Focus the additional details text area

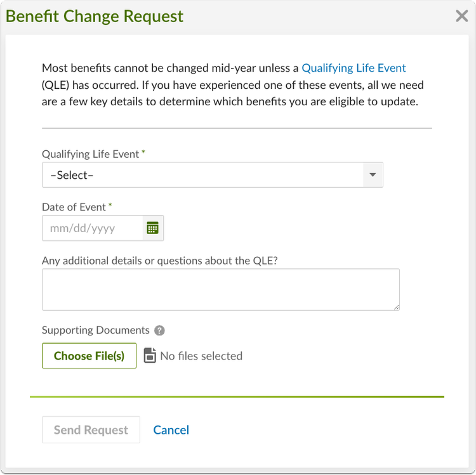221,289
